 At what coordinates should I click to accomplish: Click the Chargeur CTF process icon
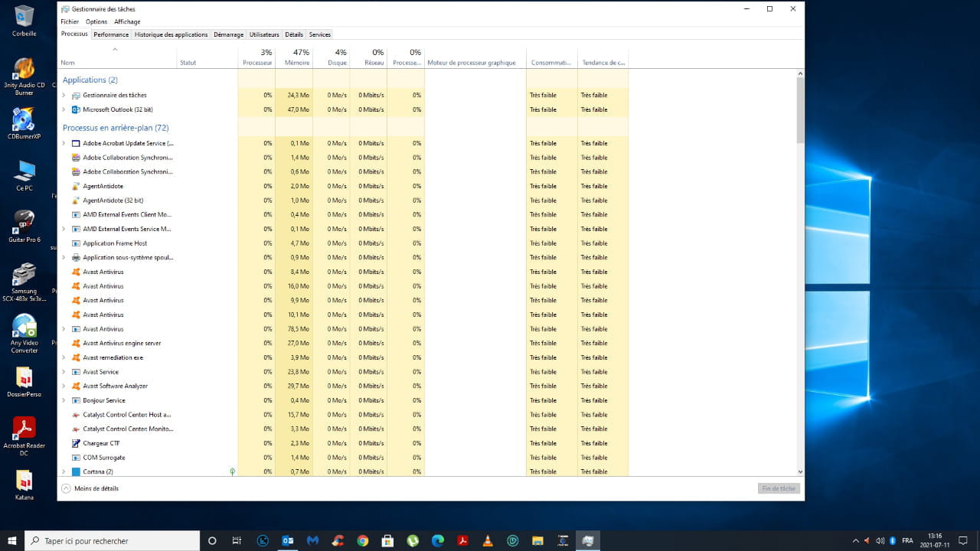point(76,443)
